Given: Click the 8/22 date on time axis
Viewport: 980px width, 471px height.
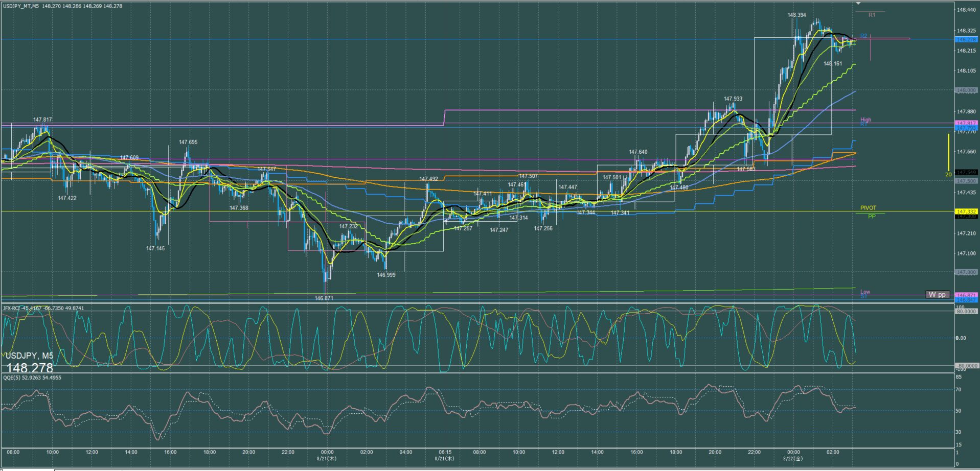Looking at the screenshot, I should pos(793,459).
